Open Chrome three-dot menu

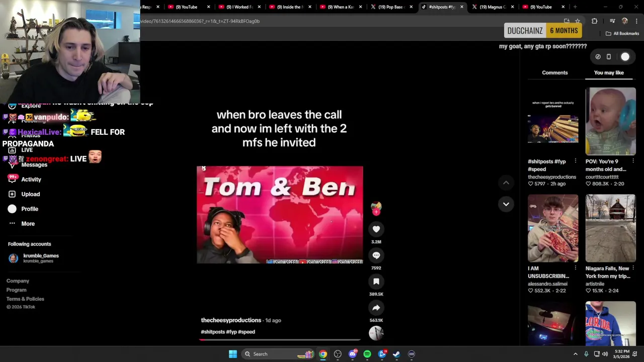point(636,21)
